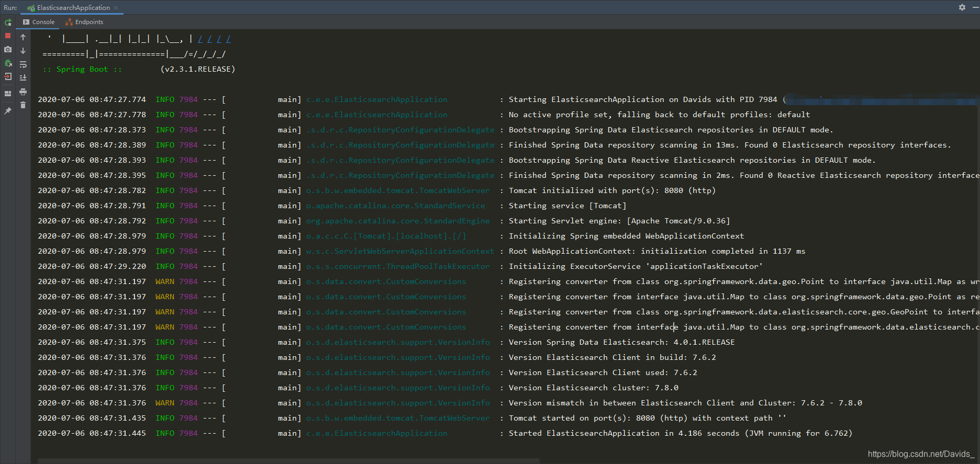Click 'Version Elasticsearch Client in build: 7.6.2'
This screenshot has width=980, height=464.
click(612, 357)
